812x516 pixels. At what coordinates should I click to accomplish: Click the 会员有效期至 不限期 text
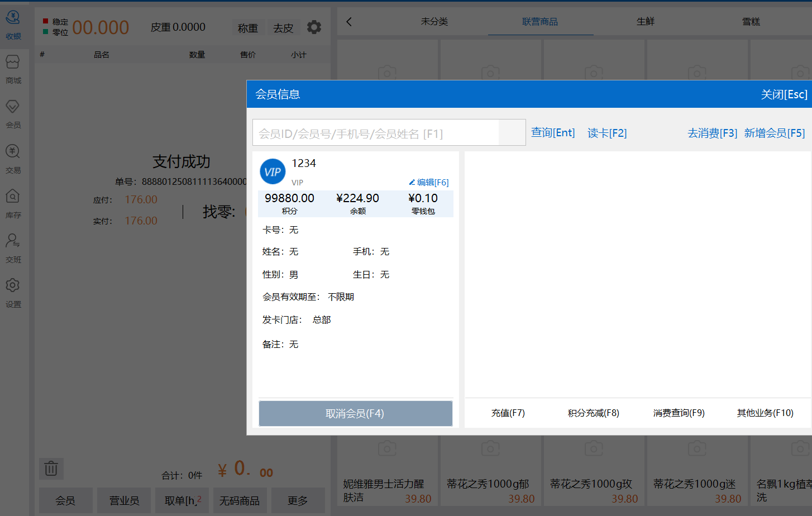[308, 297]
